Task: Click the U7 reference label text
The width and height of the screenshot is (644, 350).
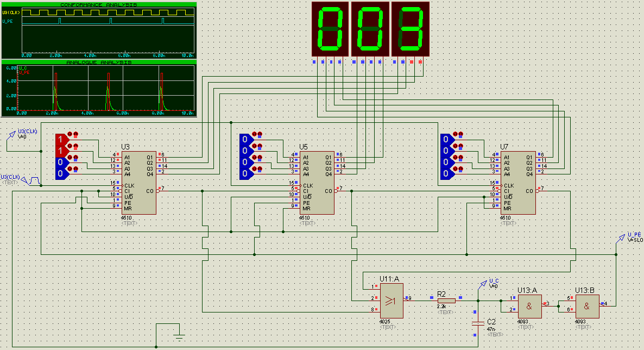Action: pyautogui.click(x=504, y=147)
